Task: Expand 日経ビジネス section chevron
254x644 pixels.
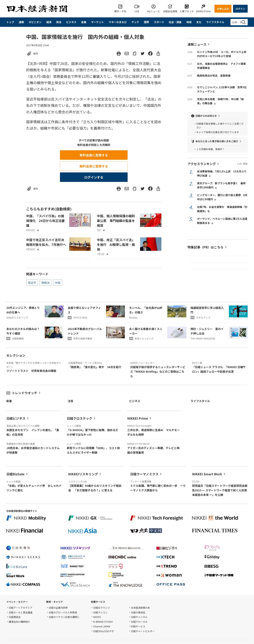Action: tap(28, 418)
